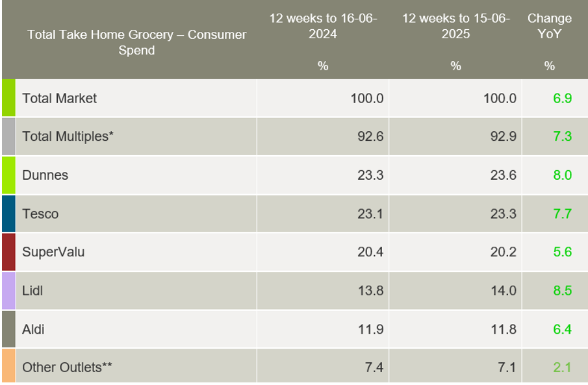Select the Lidl 8.5 YoY change value

562,290
